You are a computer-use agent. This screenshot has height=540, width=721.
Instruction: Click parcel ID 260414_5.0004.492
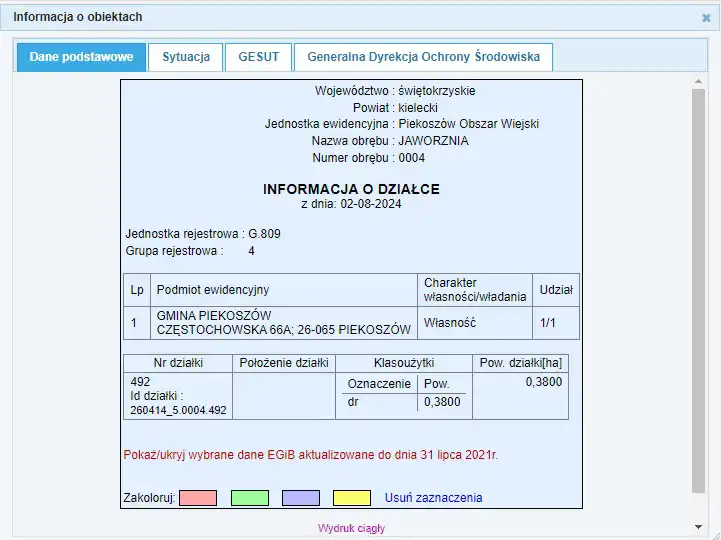coord(178,410)
